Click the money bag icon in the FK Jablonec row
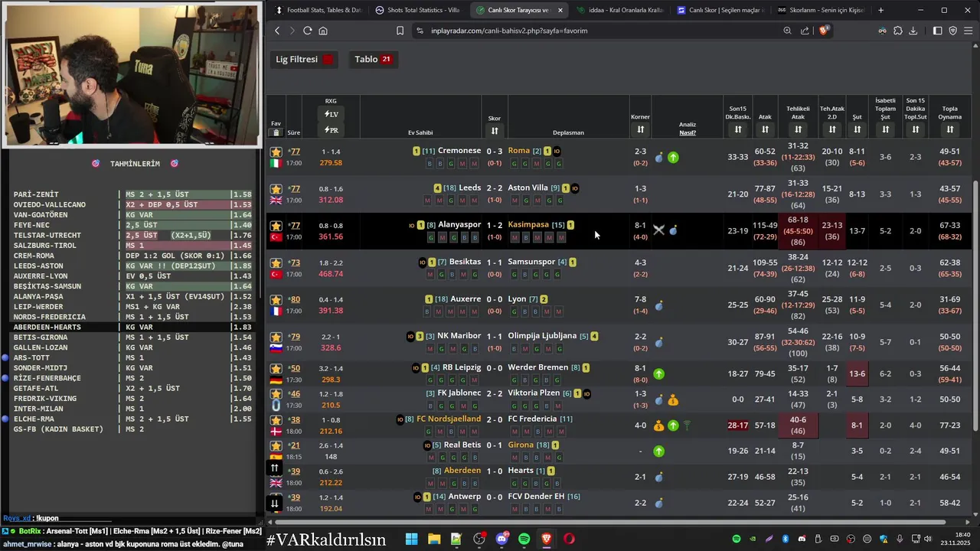The height and width of the screenshot is (551, 980). [673, 400]
